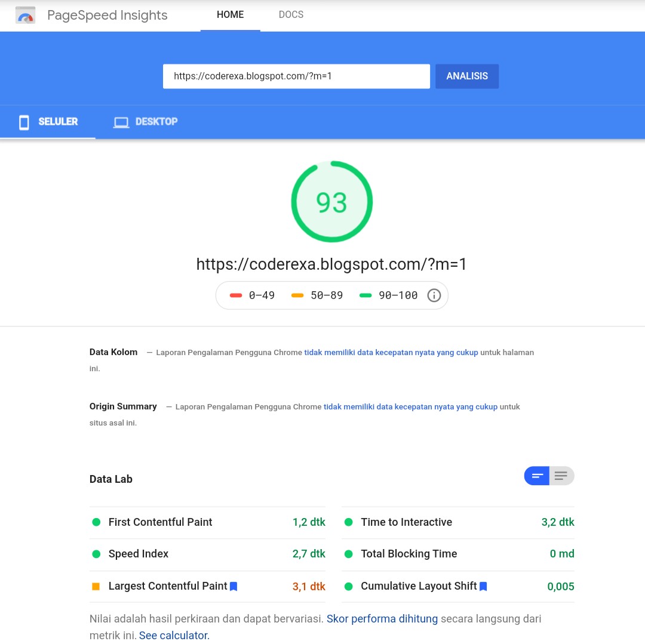The width and height of the screenshot is (645, 644).
Task: Open the Data Kolom 'tidak memiliki data' link
Action: (x=391, y=353)
